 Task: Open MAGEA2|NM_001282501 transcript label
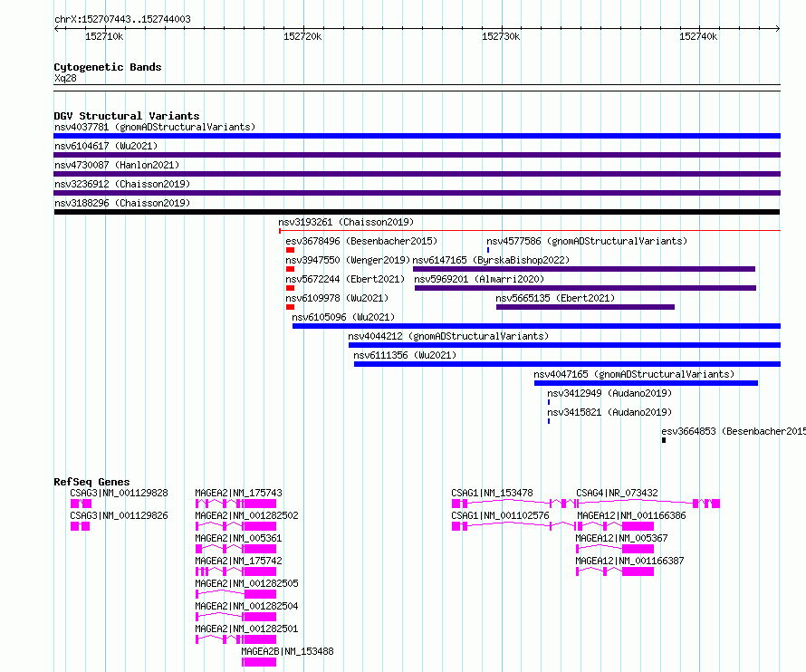(x=246, y=629)
